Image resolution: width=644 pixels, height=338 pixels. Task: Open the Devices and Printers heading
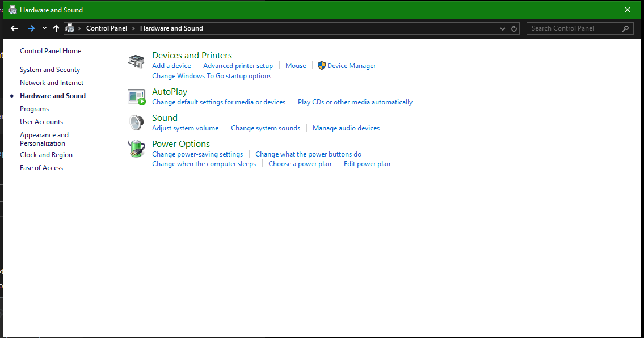192,56
